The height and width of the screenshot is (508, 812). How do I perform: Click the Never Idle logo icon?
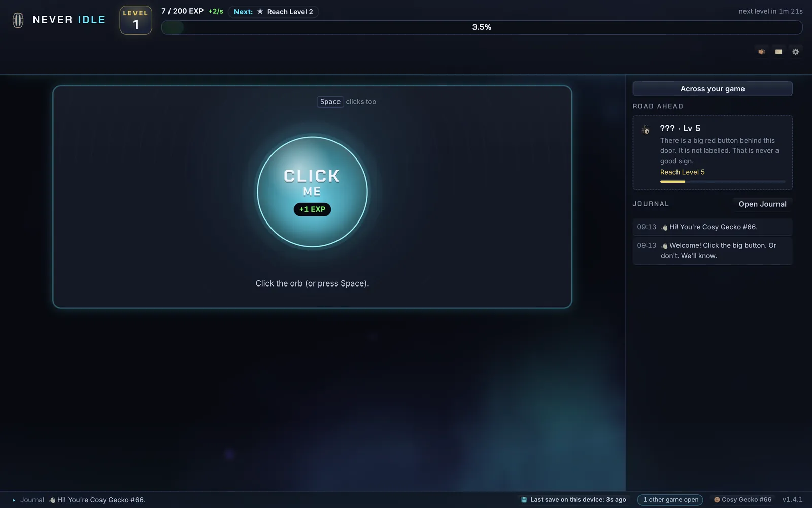(x=18, y=20)
